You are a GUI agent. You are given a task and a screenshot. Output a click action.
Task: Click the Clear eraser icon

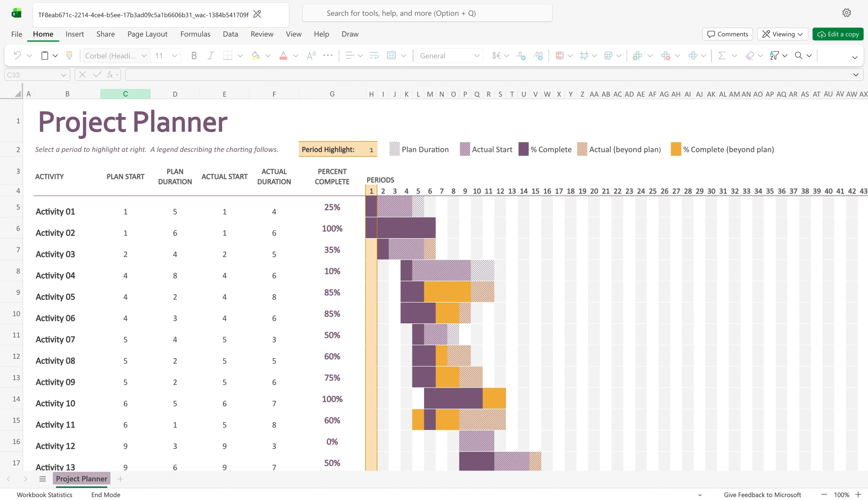(750, 55)
